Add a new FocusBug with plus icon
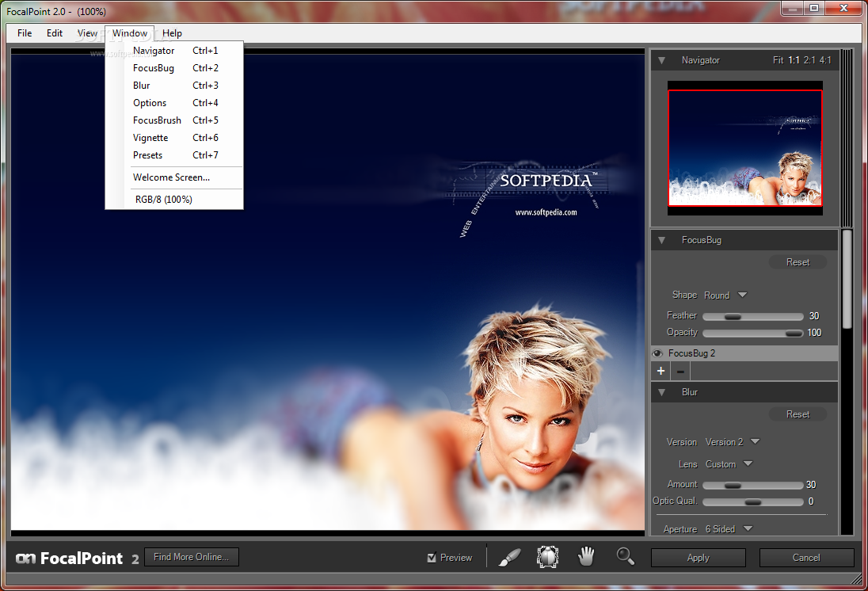The image size is (868, 591). (661, 371)
